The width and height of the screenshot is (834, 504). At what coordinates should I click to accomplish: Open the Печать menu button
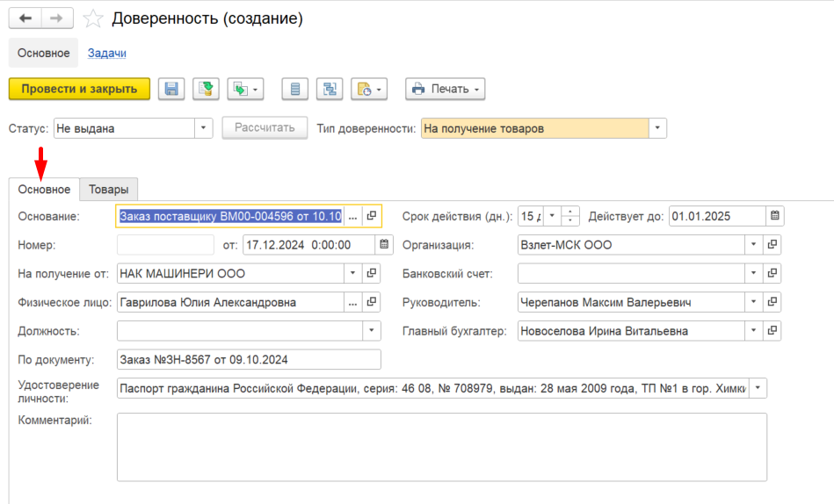446,89
